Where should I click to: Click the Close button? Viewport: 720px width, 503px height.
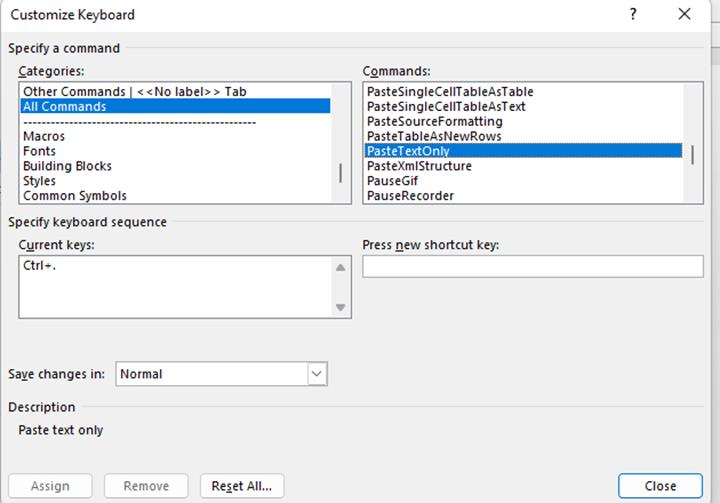coord(660,486)
